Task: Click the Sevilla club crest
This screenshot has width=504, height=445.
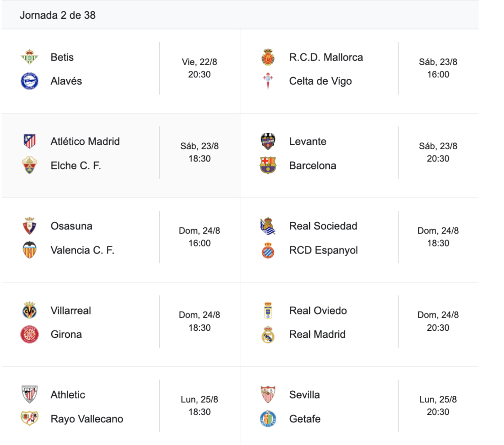Action: point(268,394)
